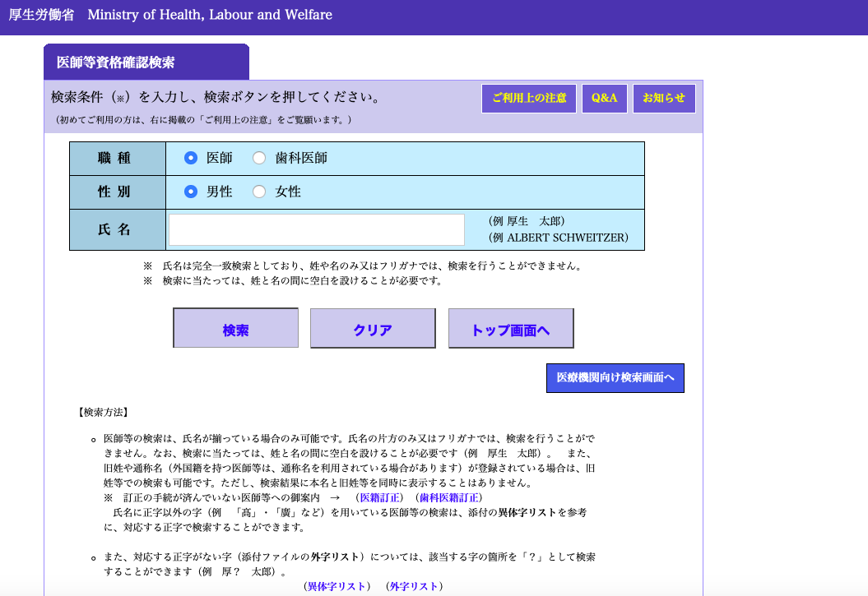Select the 歯科医師 radio button
The width and height of the screenshot is (868, 596).
coord(259,158)
